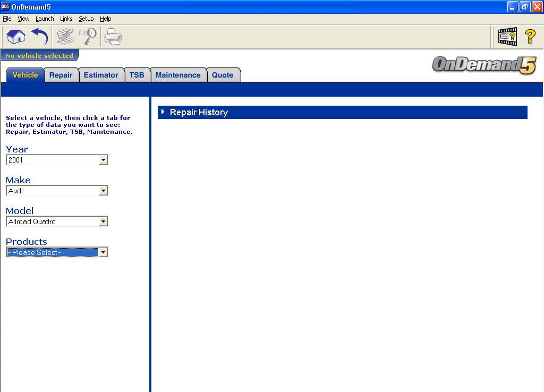The height and width of the screenshot is (392, 544).
Task: Open the Help menu
Action: click(x=106, y=19)
